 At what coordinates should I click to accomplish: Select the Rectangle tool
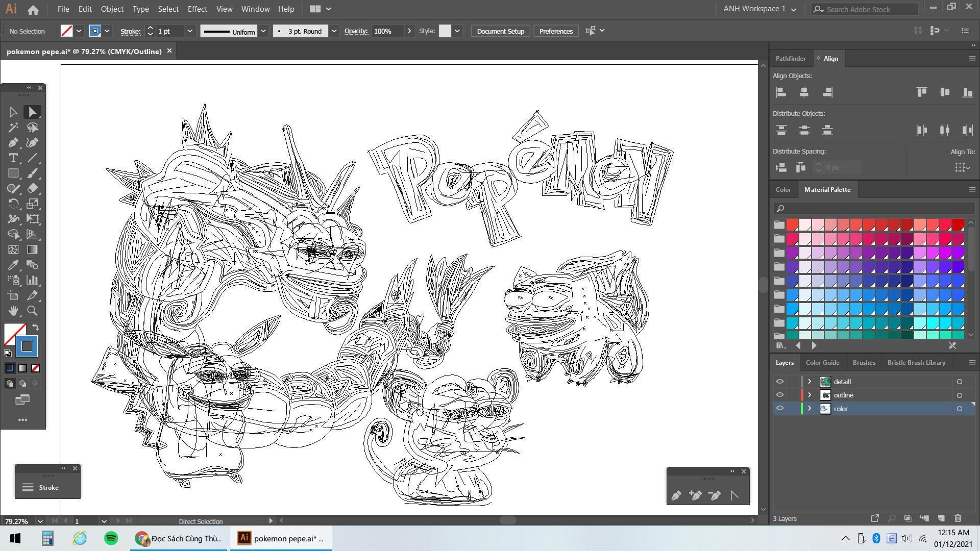[x=13, y=173]
